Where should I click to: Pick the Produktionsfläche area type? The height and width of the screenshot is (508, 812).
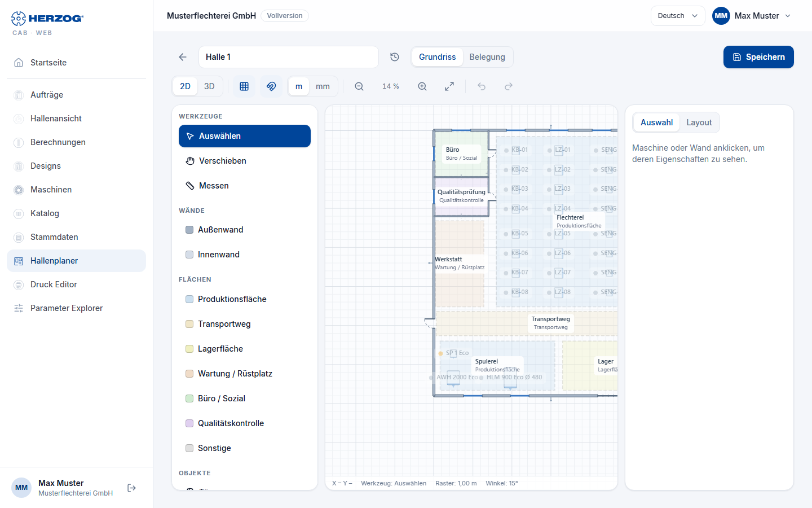pyautogui.click(x=245, y=299)
